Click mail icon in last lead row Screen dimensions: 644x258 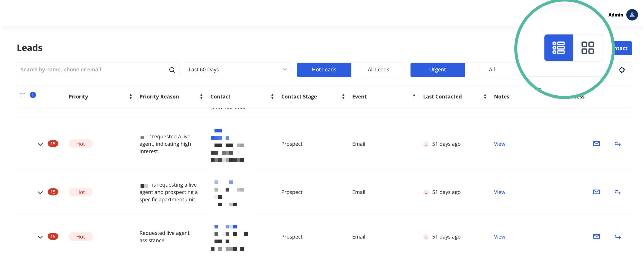[x=596, y=237]
